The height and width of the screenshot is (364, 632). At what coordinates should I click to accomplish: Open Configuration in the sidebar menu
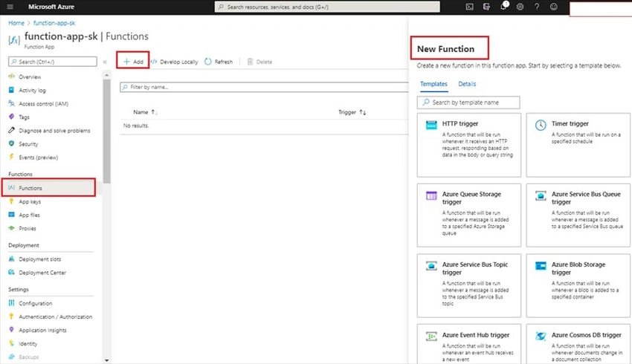pos(36,303)
